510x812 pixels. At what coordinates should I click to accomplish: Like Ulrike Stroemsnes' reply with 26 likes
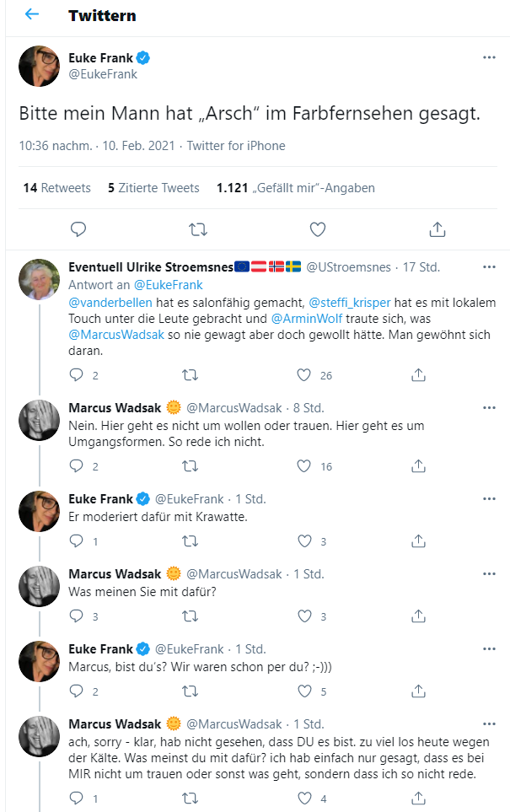[x=304, y=375]
